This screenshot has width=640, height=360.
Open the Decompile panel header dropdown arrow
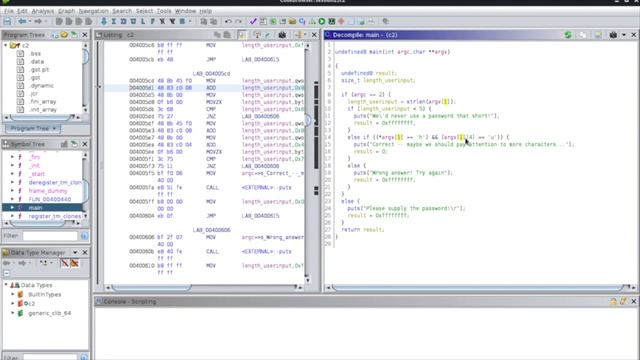coord(624,35)
